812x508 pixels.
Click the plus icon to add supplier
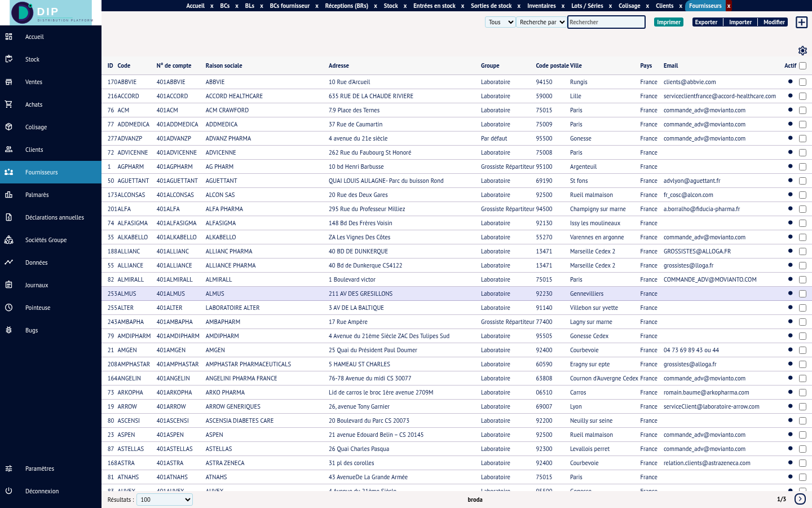click(x=801, y=22)
